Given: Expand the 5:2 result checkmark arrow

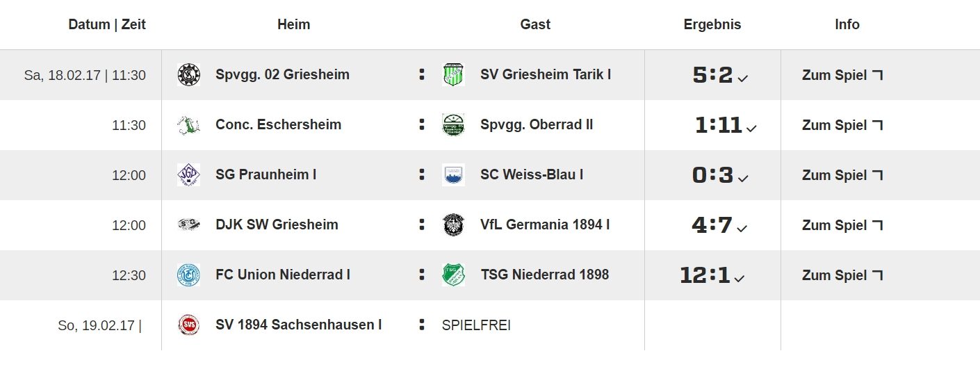Looking at the screenshot, I should pos(742,79).
